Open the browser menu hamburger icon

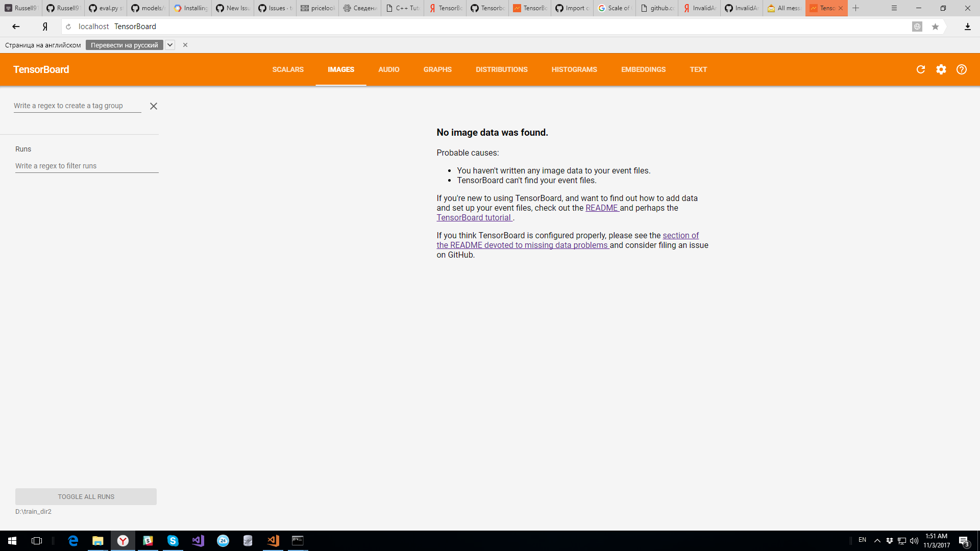894,8
